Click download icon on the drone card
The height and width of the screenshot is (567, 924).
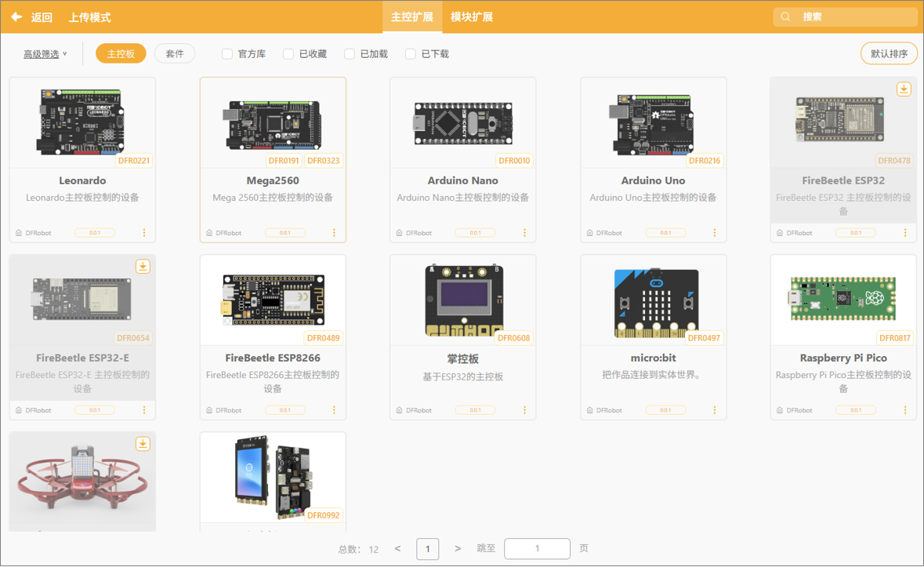tap(143, 444)
